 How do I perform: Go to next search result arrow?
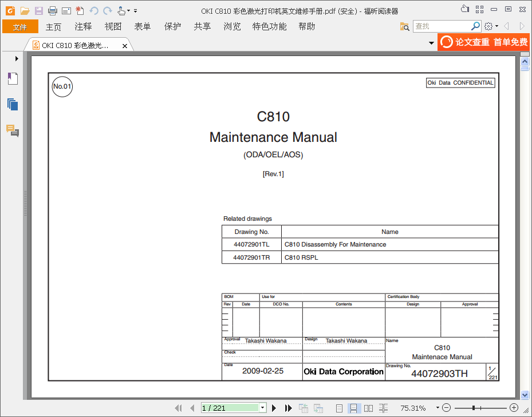coord(522,26)
